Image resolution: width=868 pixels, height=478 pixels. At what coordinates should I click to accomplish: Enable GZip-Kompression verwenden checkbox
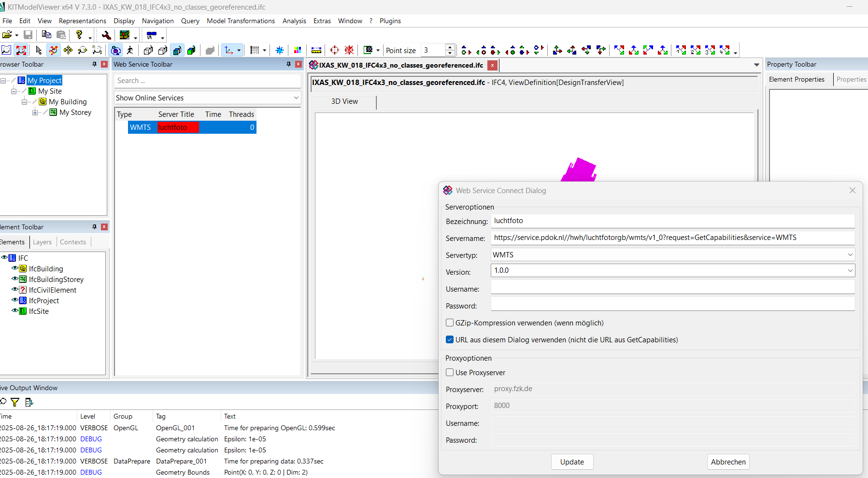[450, 323]
